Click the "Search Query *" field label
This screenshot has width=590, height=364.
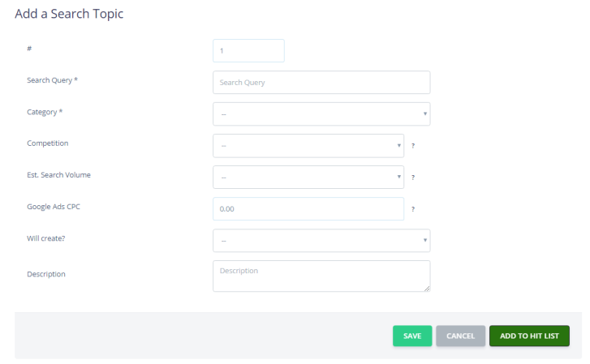coord(52,80)
